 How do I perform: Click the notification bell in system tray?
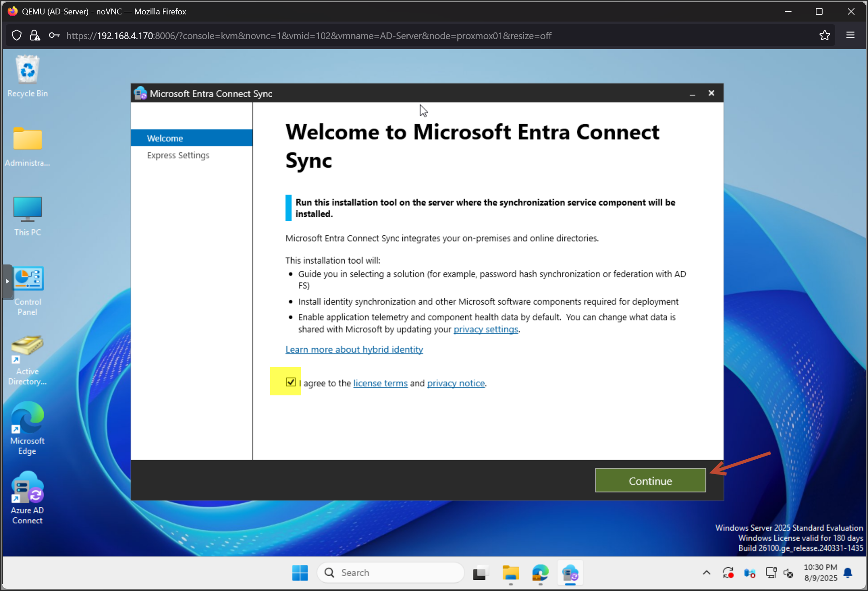848,572
